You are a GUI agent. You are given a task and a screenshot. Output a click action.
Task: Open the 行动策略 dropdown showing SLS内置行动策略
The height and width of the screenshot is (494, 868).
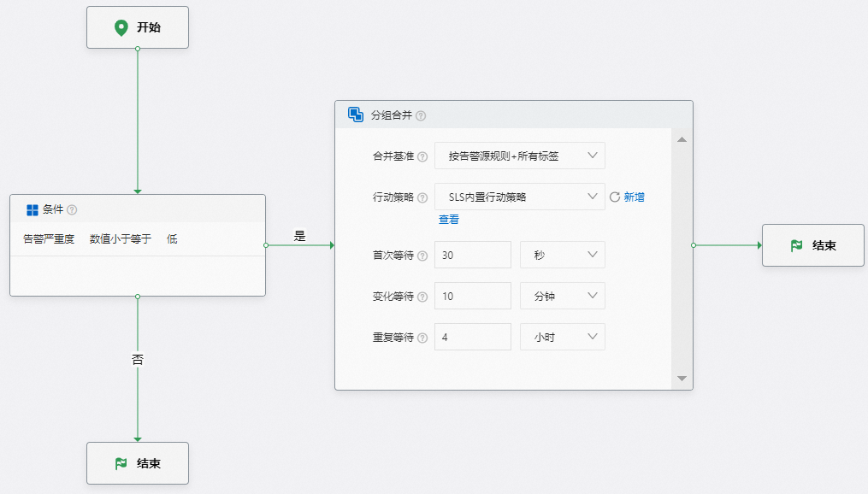pos(519,197)
